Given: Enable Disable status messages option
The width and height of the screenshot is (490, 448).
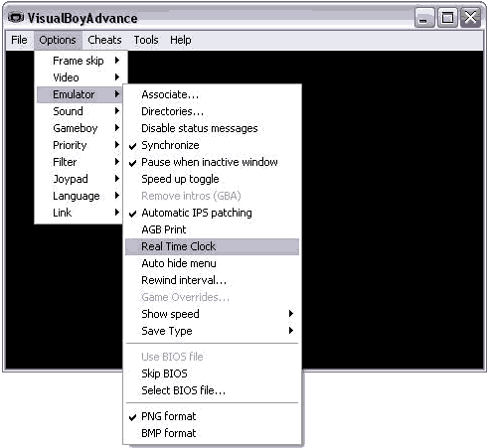Looking at the screenshot, I should point(212,128).
